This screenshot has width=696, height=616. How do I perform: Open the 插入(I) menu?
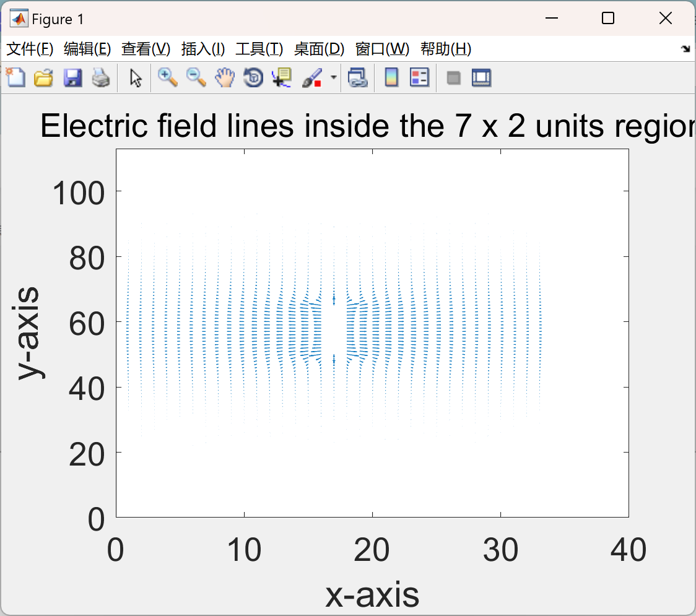pos(203,49)
